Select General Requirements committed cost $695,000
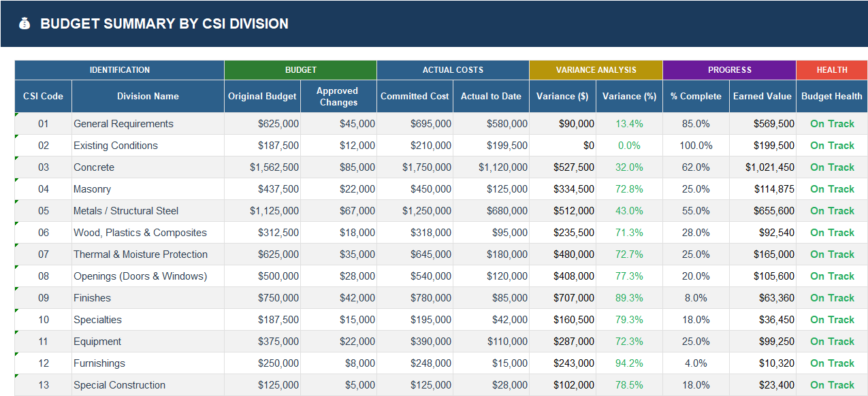This screenshot has width=868, height=396. [415, 124]
